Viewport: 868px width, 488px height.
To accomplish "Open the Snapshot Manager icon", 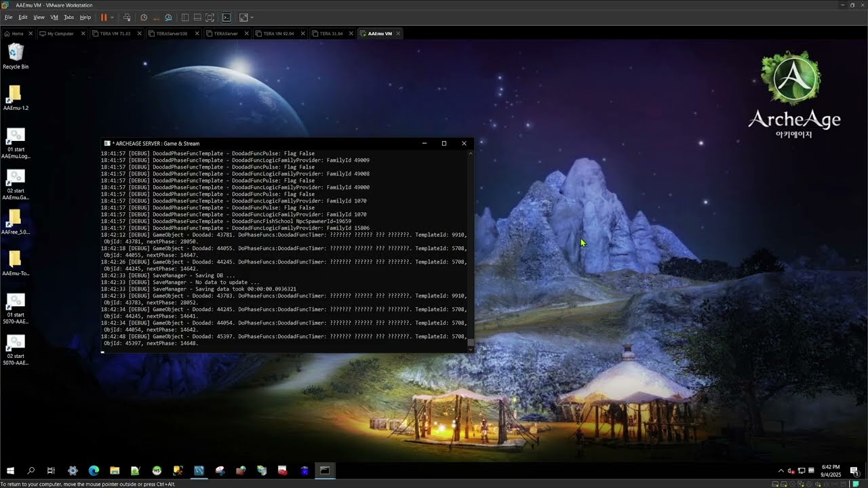I will click(168, 17).
